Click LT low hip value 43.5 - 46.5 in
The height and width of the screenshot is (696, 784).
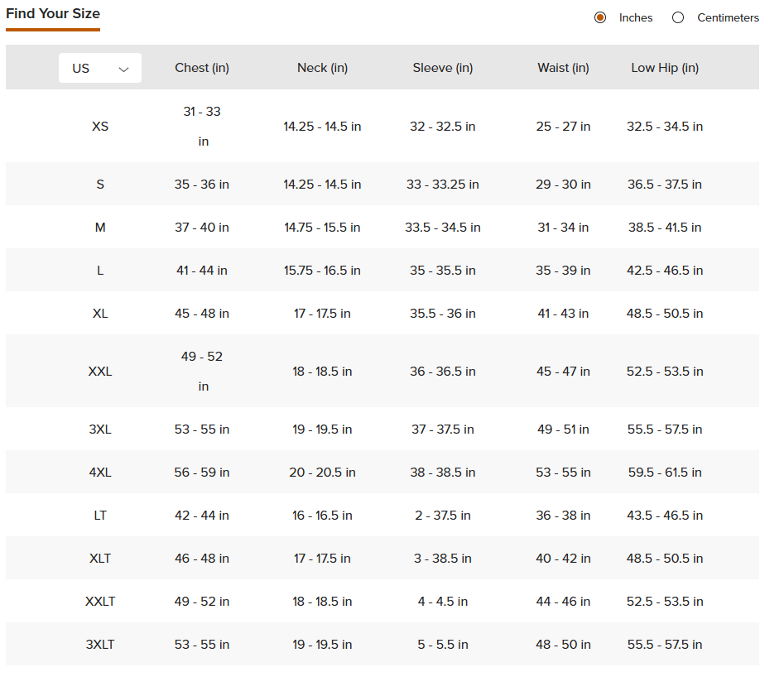click(665, 515)
